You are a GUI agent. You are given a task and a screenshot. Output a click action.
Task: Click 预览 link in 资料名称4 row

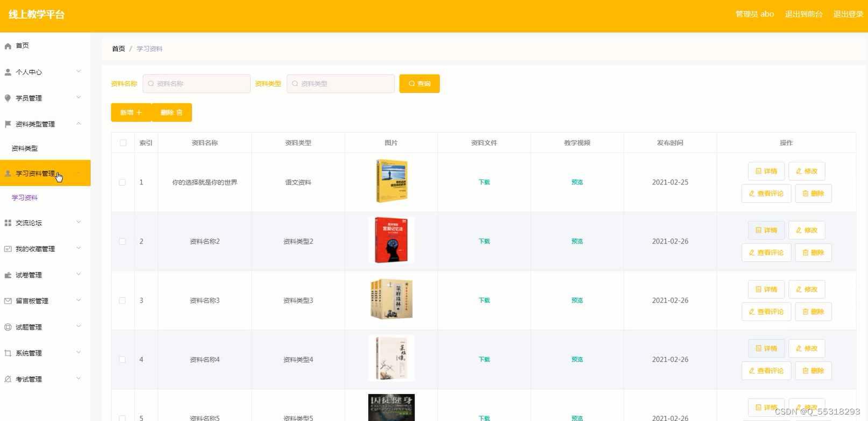[577, 360]
